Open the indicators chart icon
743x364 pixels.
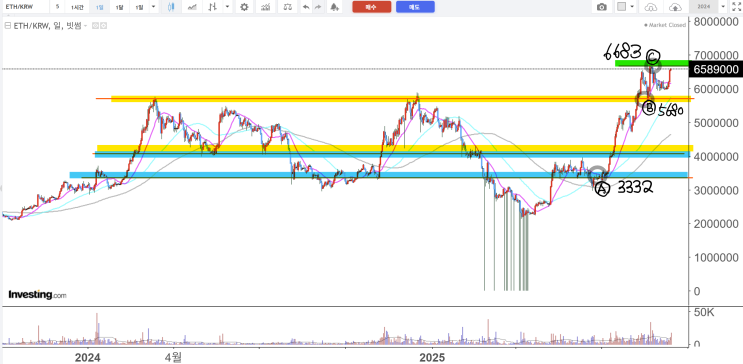[x=192, y=7]
